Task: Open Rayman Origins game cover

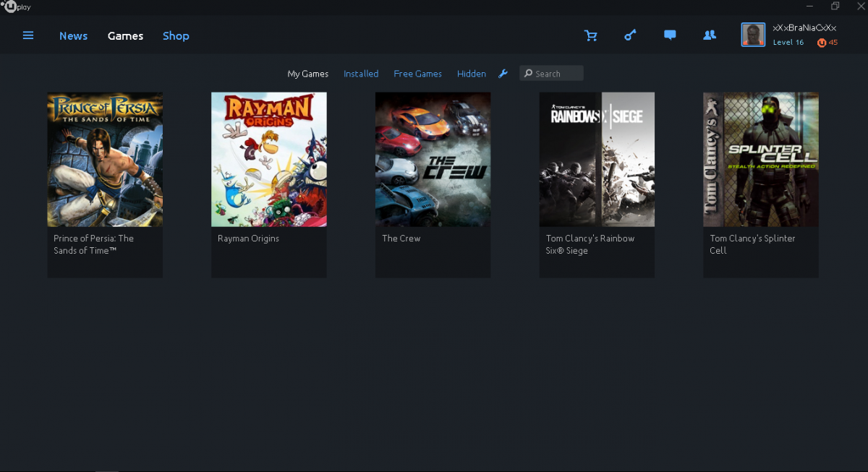Action: [269, 160]
